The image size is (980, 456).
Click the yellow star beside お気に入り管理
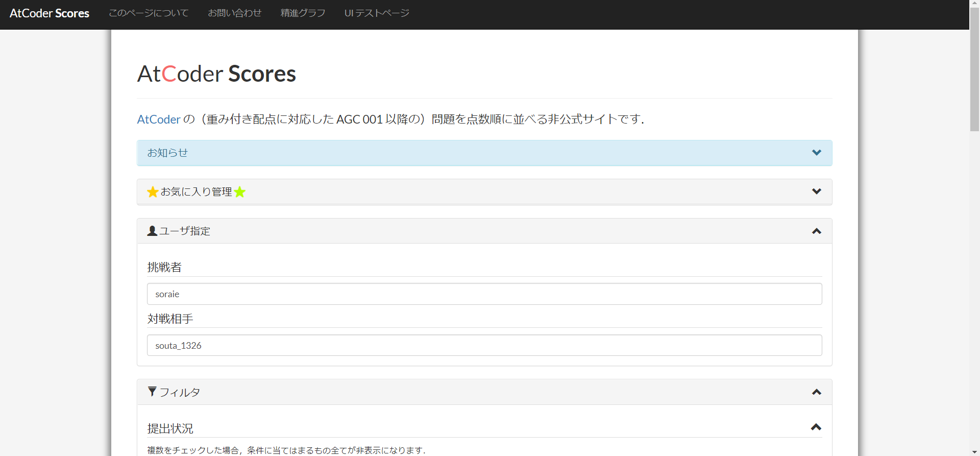point(152,192)
